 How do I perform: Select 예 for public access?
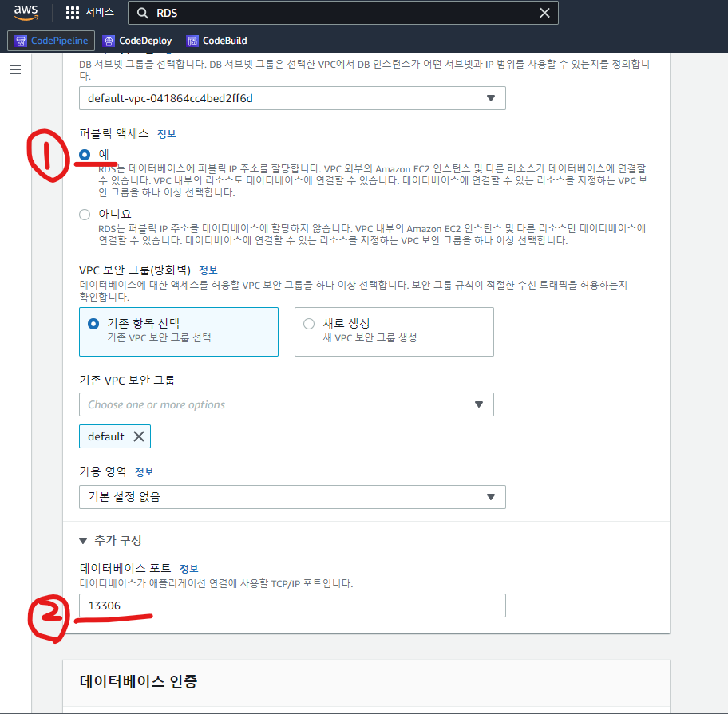[x=85, y=154]
